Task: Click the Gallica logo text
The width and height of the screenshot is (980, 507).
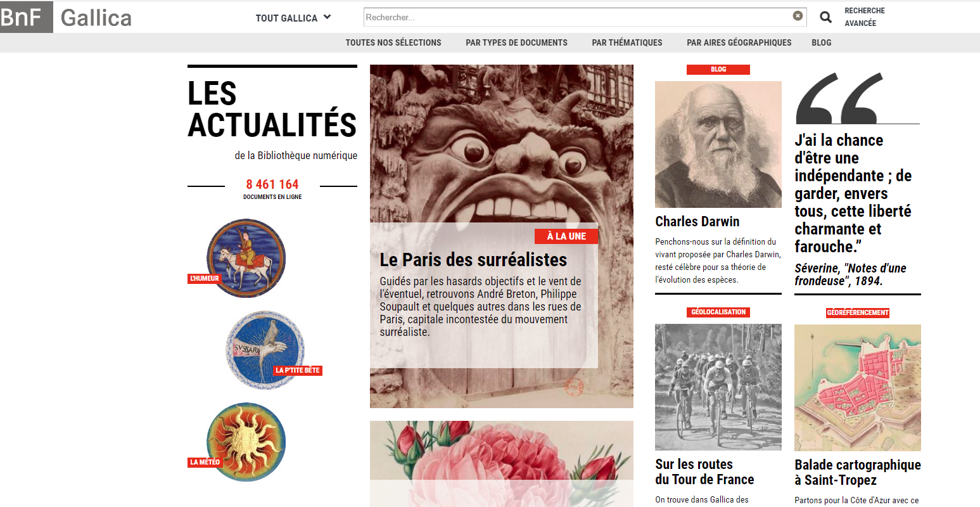Action: click(x=96, y=18)
